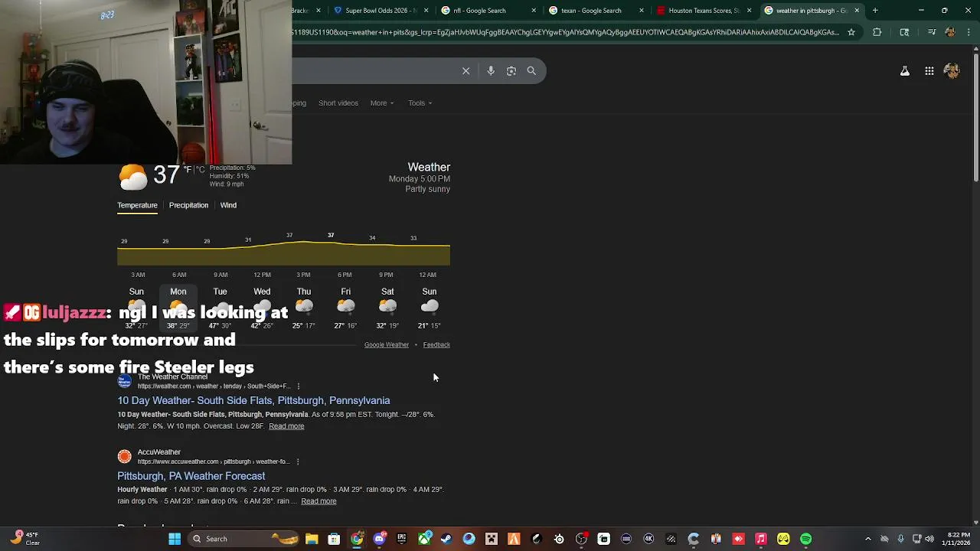
Task: Open Google account avatar on search page
Action: pyautogui.click(x=952, y=71)
